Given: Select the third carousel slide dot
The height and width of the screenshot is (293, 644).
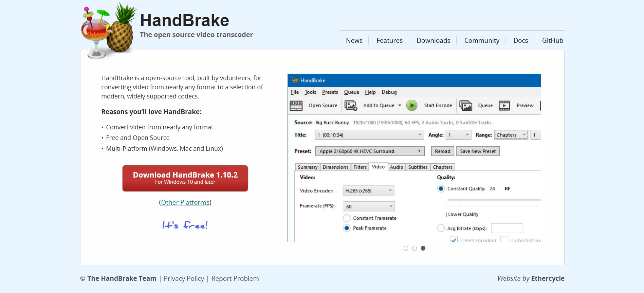Looking at the screenshot, I should point(423,248).
